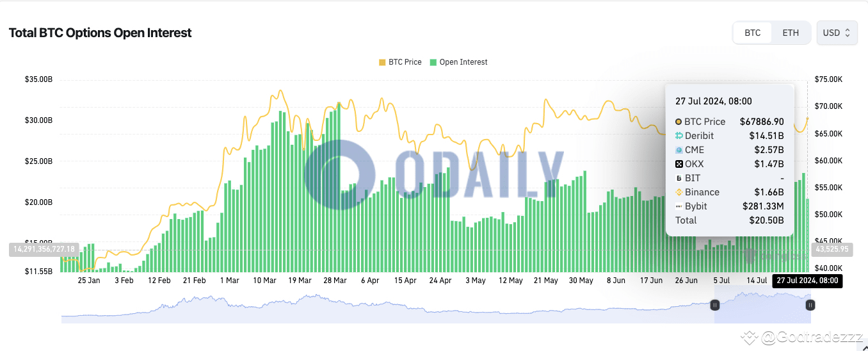This screenshot has height=351, width=868.
Task: Switch to the BTC tab
Action: coord(753,33)
